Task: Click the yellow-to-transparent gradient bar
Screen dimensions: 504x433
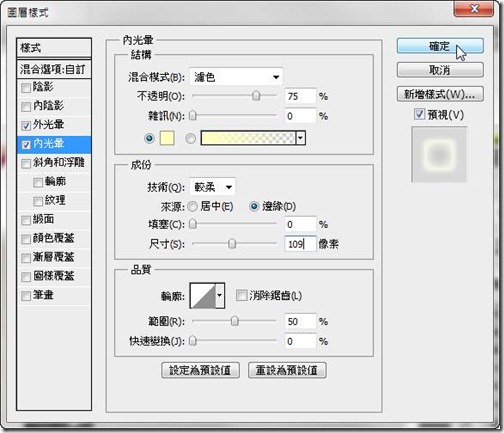Action: (248, 138)
